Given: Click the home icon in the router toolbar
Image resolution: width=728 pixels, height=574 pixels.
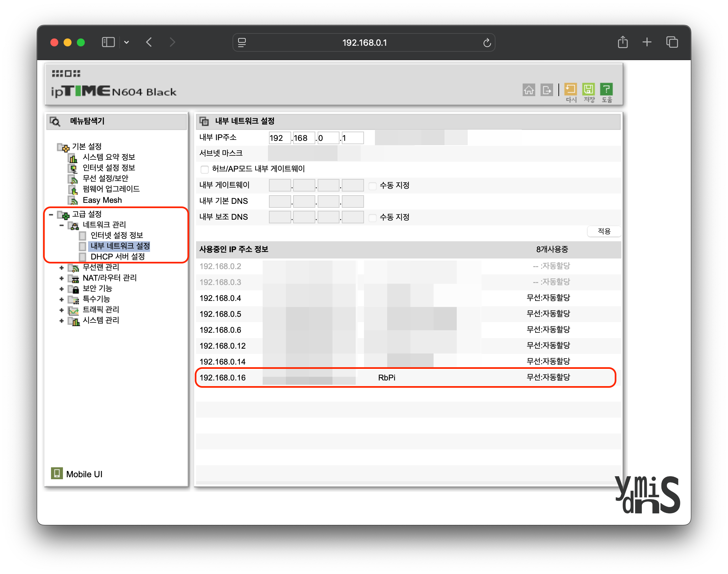Looking at the screenshot, I should tap(529, 90).
